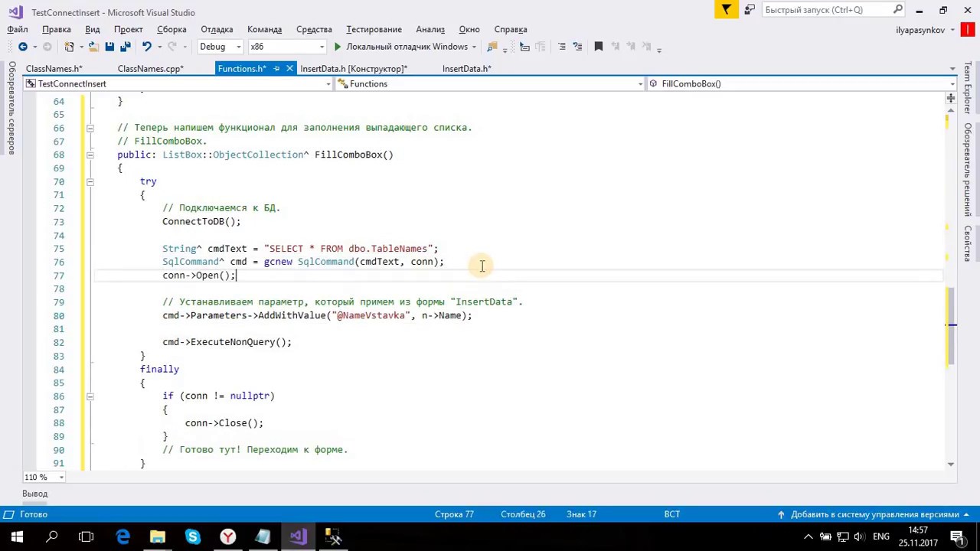This screenshot has height=551, width=980.
Task: Click the New Project toolbar icon
Action: click(x=69, y=47)
